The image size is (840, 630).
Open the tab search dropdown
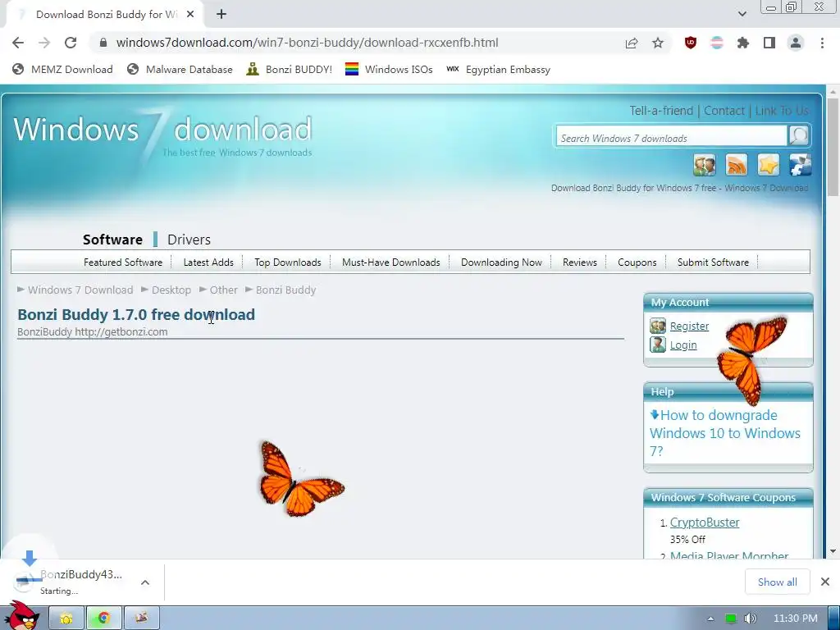742,15
